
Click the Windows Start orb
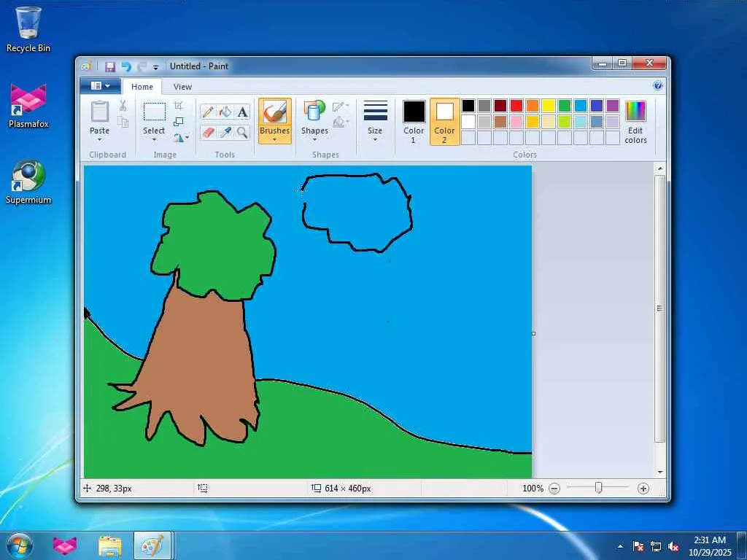point(20,545)
